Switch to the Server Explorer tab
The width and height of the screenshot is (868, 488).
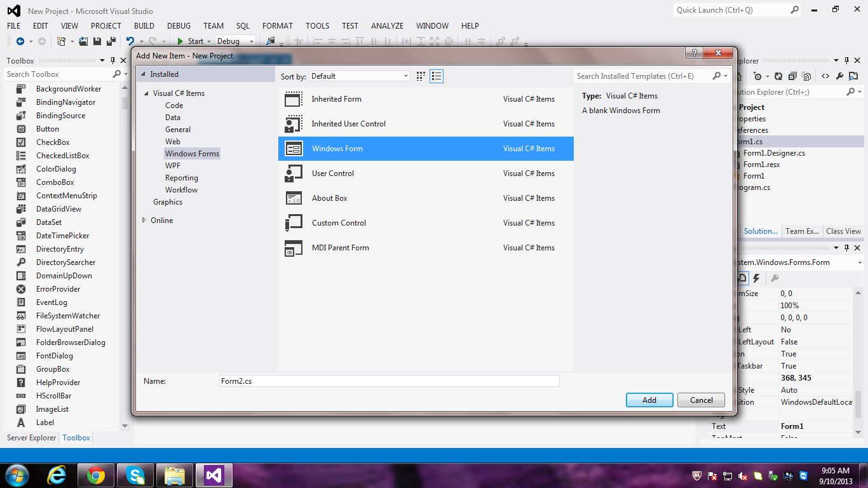point(32,438)
